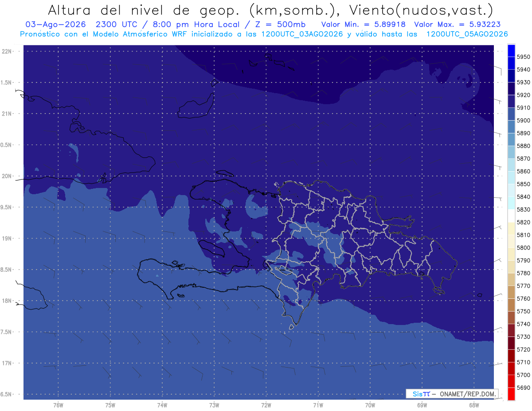
Task: Click the pale yellow swatch between 5810 and 5820
Action: (x=511, y=228)
